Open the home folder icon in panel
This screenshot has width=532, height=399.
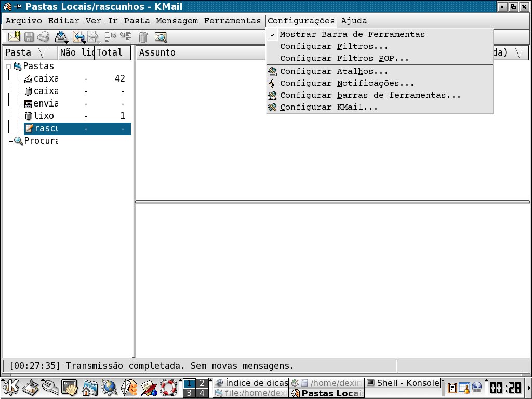click(89, 388)
